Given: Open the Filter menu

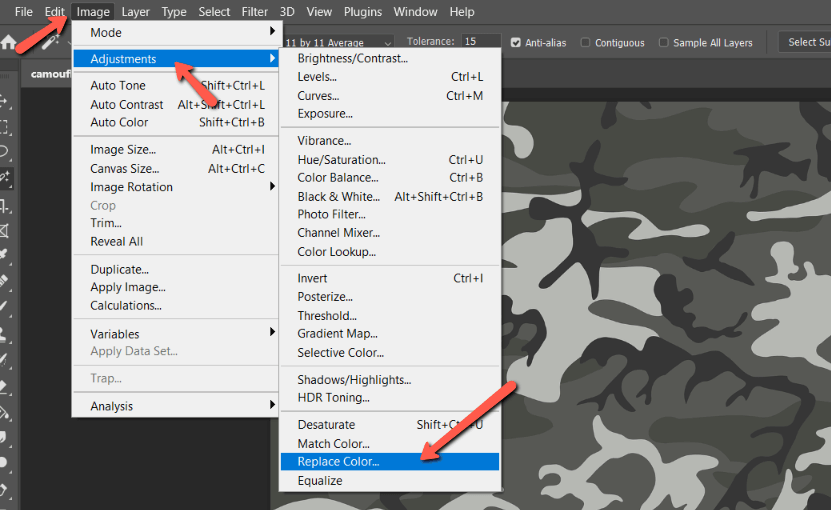Looking at the screenshot, I should (x=255, y=12).
